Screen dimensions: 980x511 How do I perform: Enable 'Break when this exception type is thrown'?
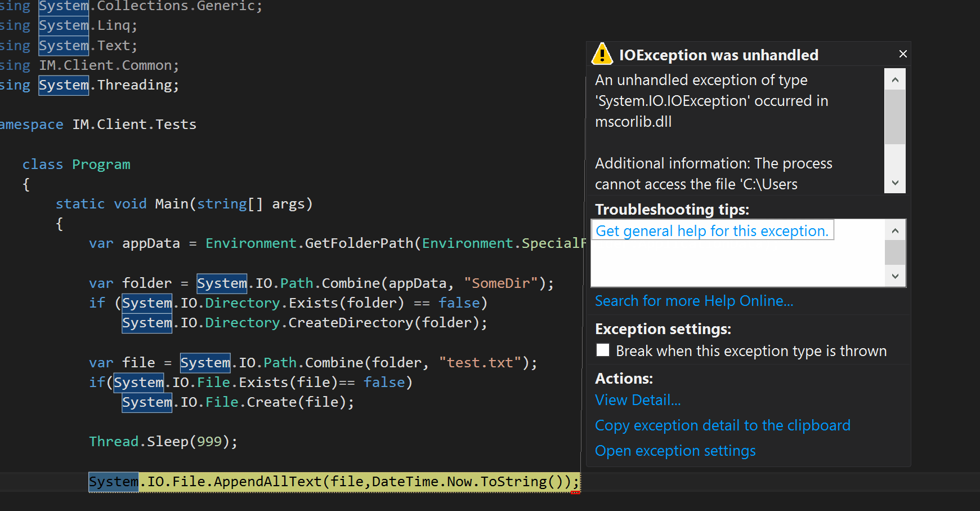click(603, 350)
